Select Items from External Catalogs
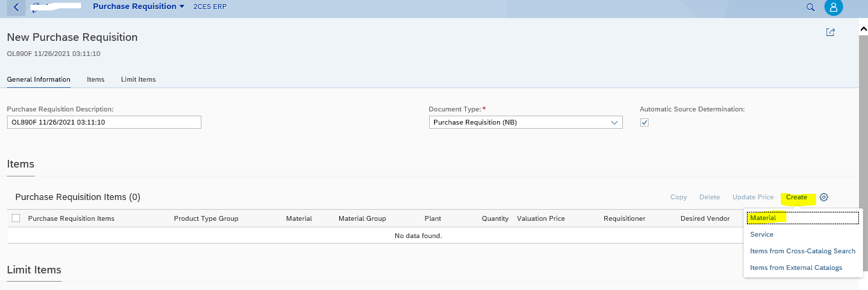The height and width of the screenshot is (290, 868). point(796,268)
